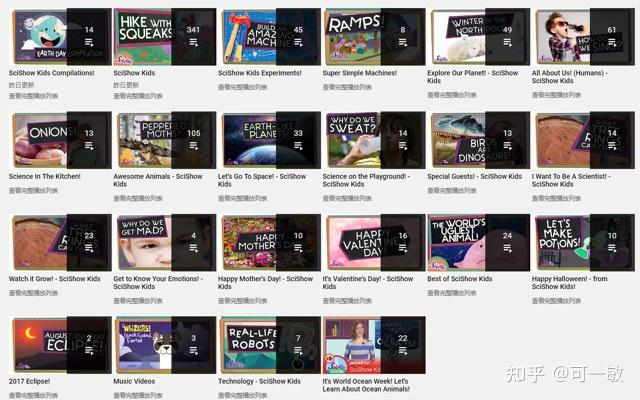Click playlist icon on 2017 Eclipse thumbnail
The image size is (640, 400).
[x=89, y=351]
